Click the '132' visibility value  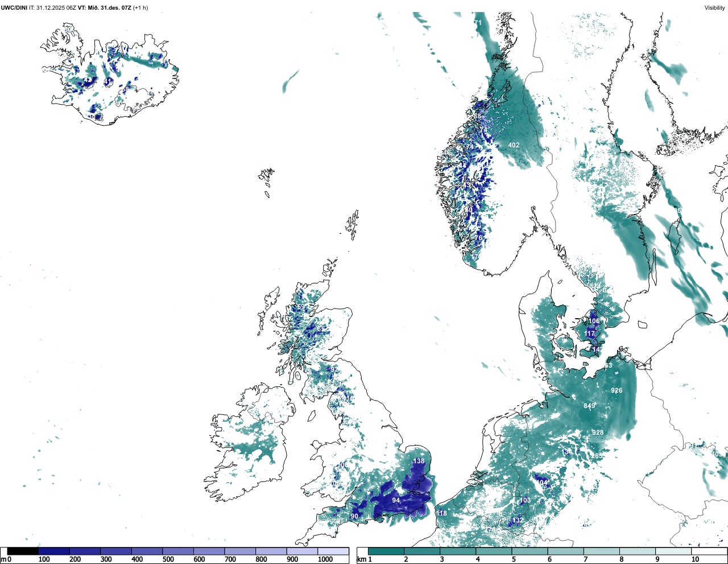(x=518, y=520)
